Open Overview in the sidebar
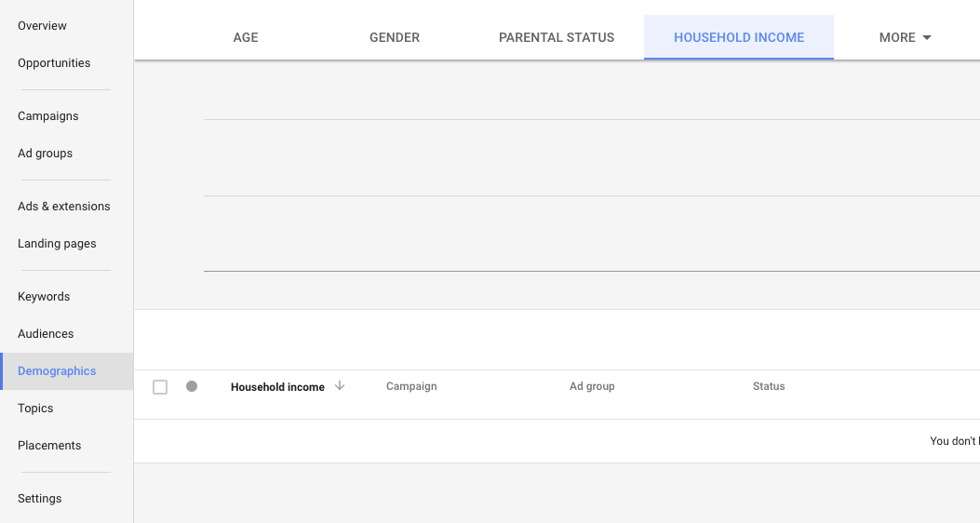 42,26
